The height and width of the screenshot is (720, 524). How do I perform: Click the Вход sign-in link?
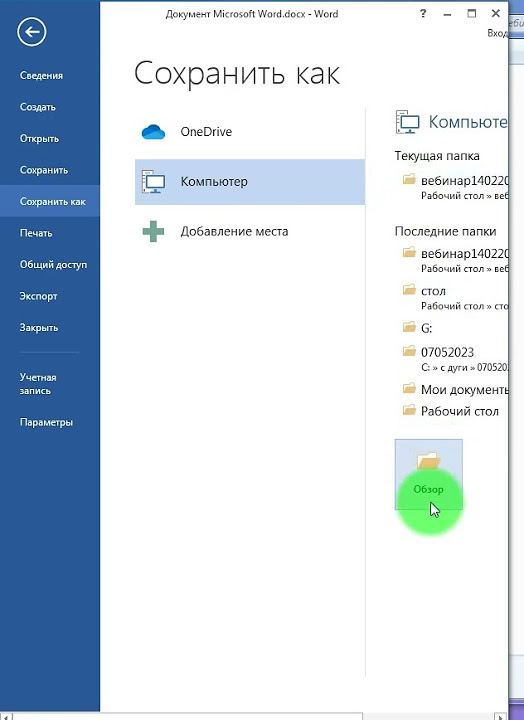point(497,34)
